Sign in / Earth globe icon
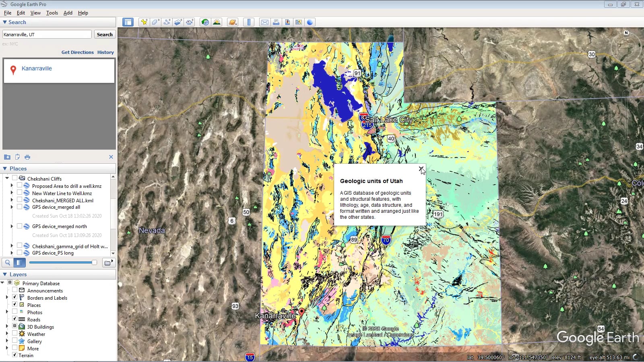This screenshot has width=644, height=362. [x=310, y=22]
